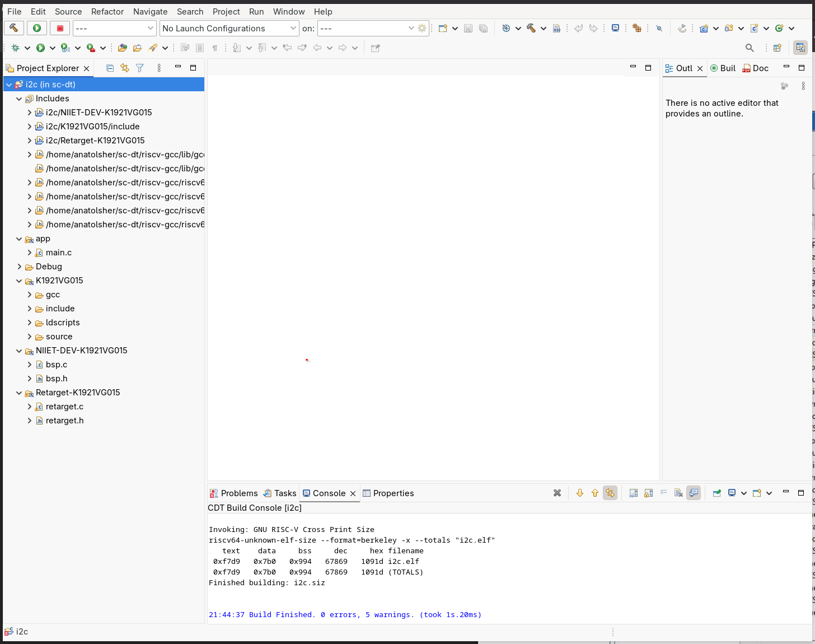This screenshot has width=815, height=644.
Task: Collapse the Includes node in the tree
Action: click(20, 99)
